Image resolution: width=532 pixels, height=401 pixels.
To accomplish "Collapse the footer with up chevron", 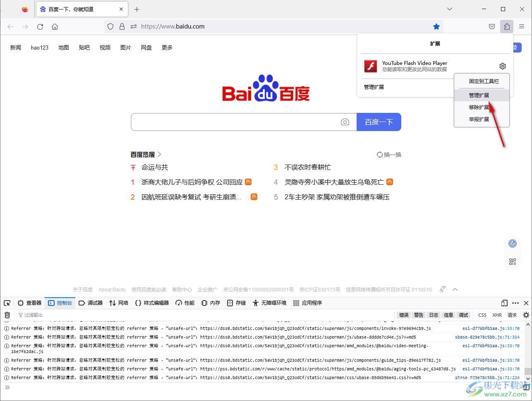I will click(455, 289).
